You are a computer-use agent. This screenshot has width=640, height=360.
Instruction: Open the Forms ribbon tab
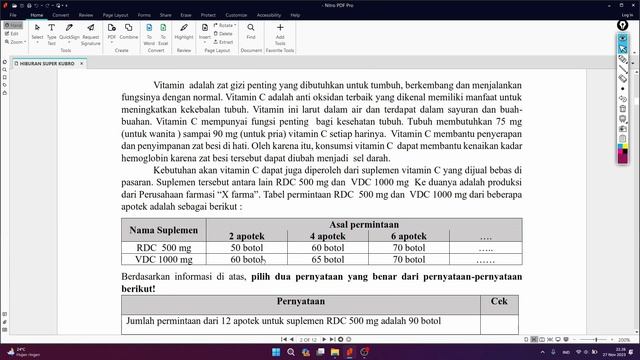point(144,15)
